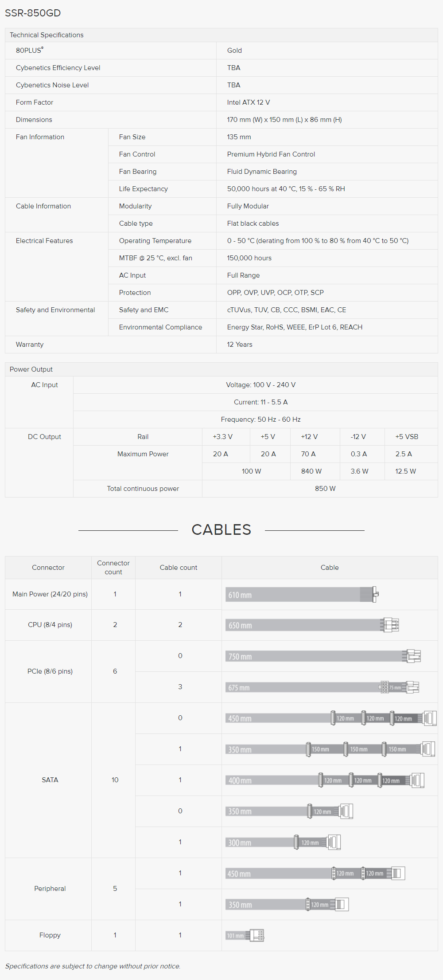This screenshot has height=980, width=443.
Task: Click the 610 mm main power cable image
Action: coord(302,594)
